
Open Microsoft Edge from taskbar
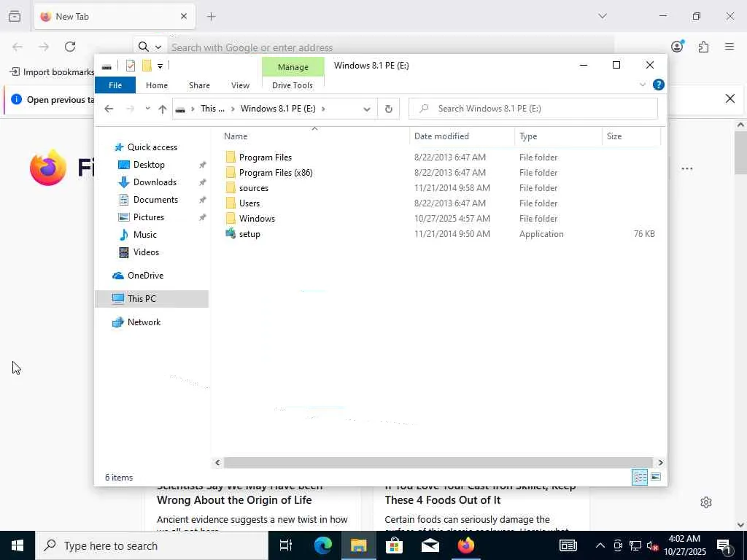click(x=322, y=545)
